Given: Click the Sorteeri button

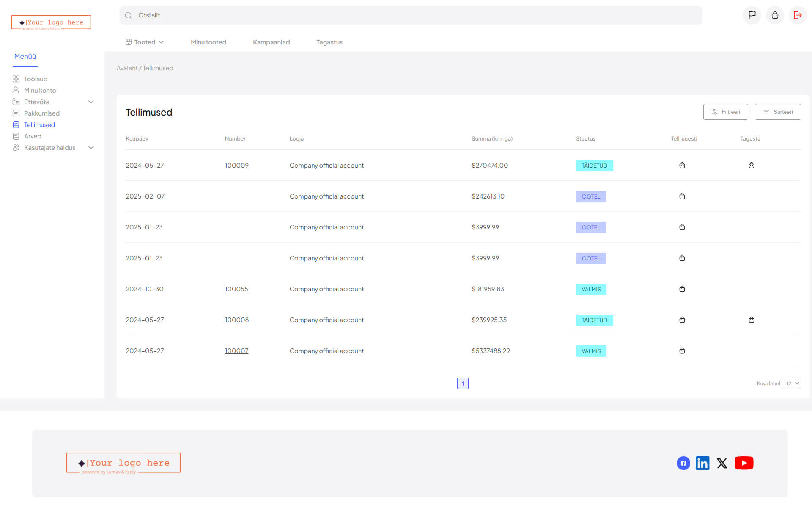Looking at the screenshot, I should (777, 112).
